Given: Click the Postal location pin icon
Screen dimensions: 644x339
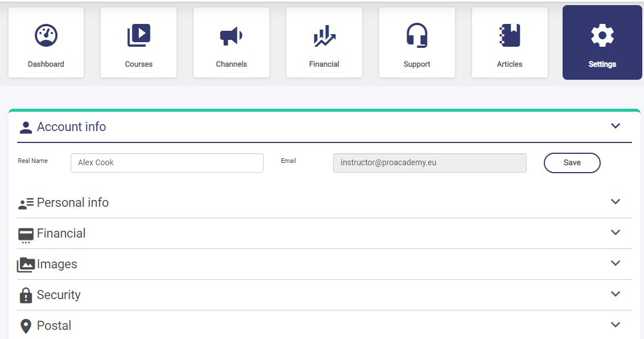Looking at the screenshot, I should (26, 326).
